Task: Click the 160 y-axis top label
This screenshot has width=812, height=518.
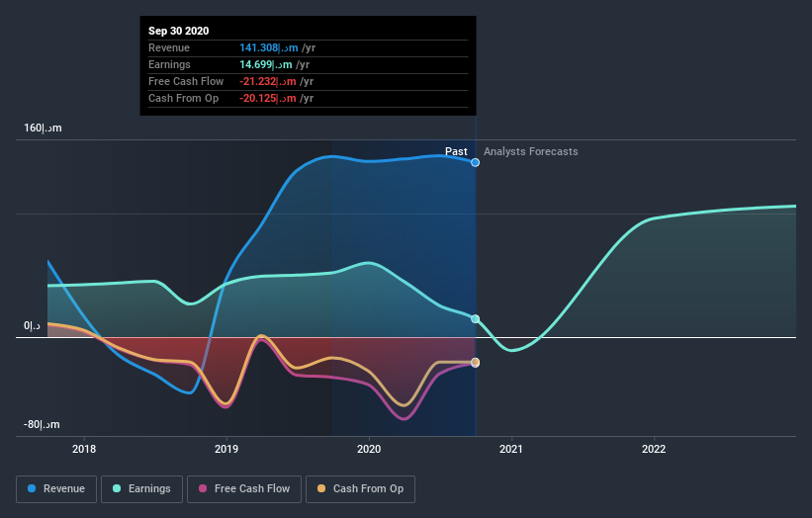Action: [x=43, y=128]
